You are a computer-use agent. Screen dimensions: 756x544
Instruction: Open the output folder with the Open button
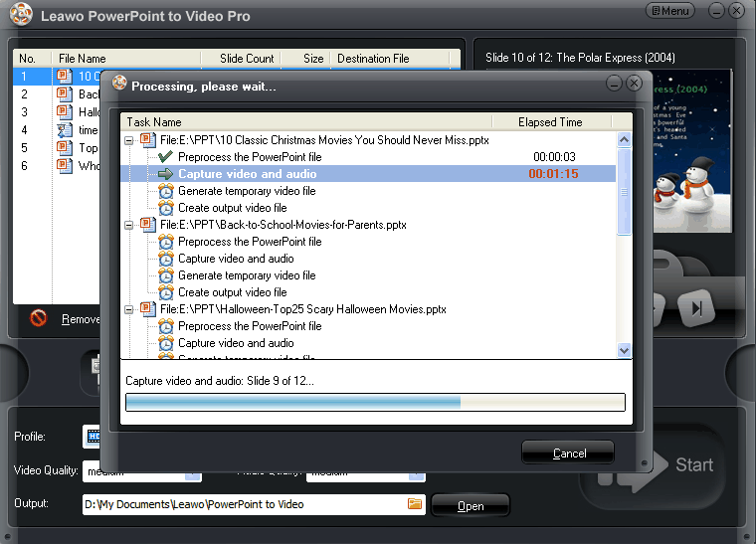(x=471, y=506)
